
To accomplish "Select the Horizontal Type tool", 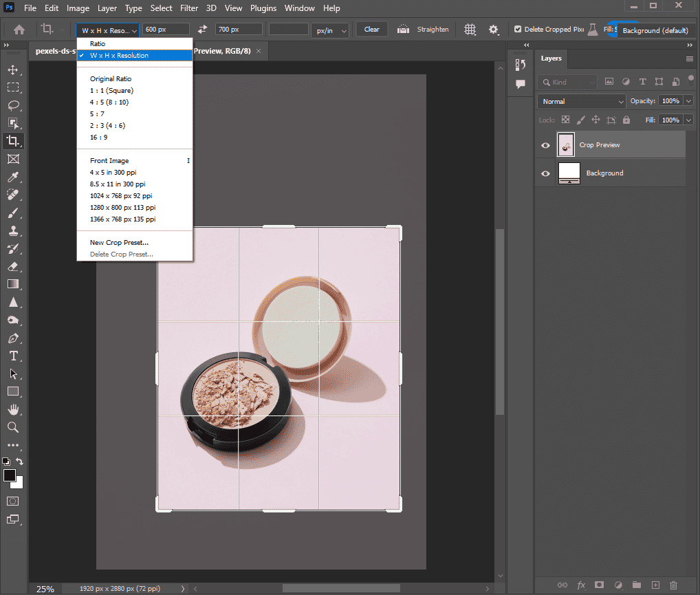I will coord(12,356).
